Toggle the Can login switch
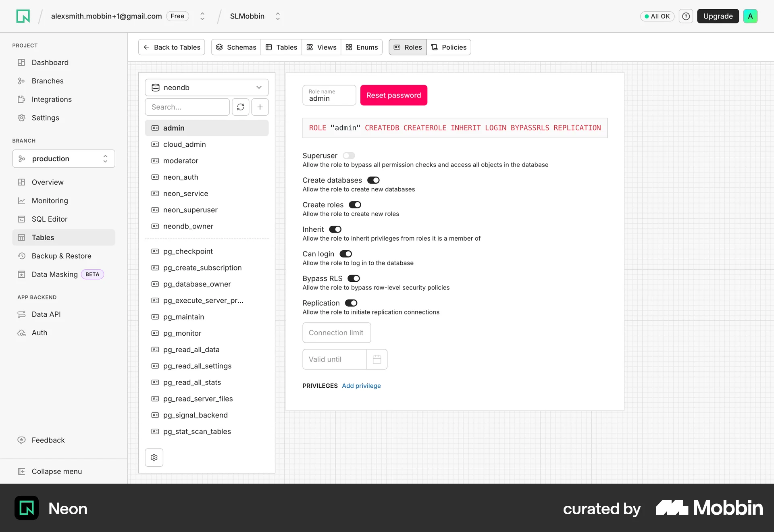This screenshot has width=774, height=532. [345, 254]
